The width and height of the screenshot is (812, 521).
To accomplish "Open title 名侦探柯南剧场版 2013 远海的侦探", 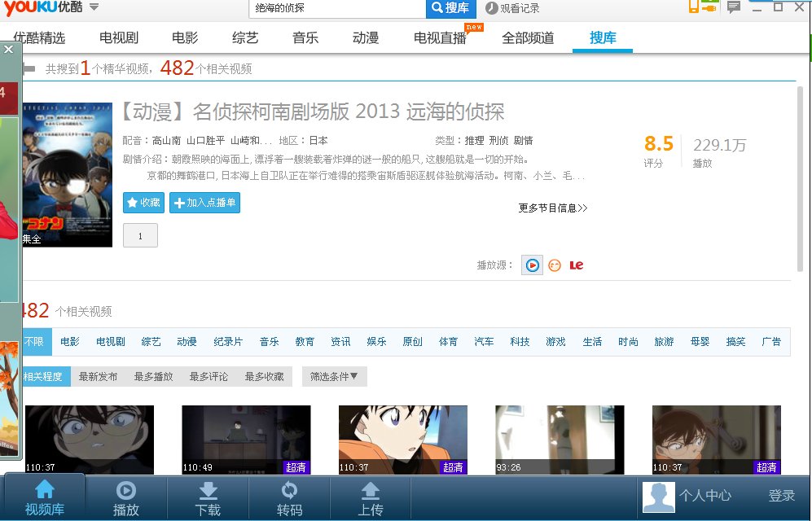I will pos(312,112).
